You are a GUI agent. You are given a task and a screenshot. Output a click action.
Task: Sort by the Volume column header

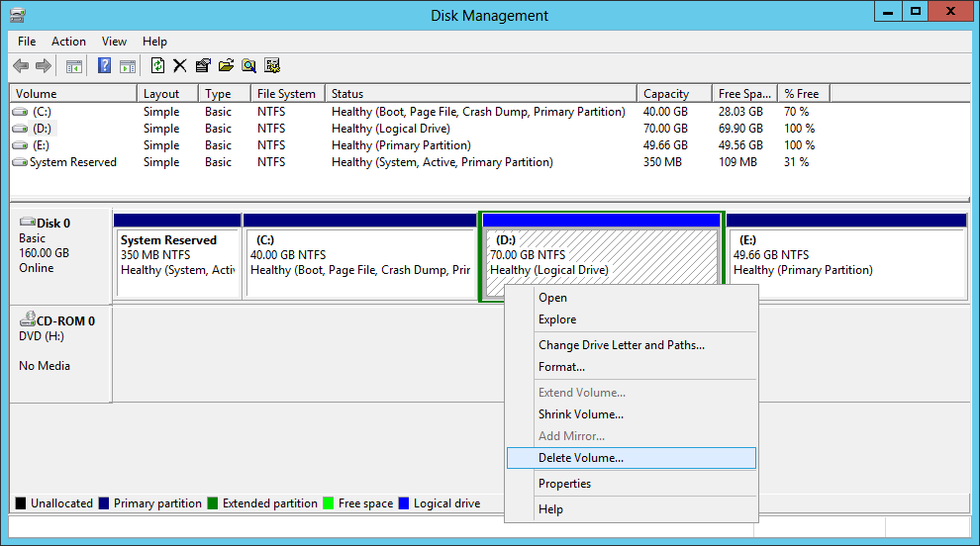point(73,94)
